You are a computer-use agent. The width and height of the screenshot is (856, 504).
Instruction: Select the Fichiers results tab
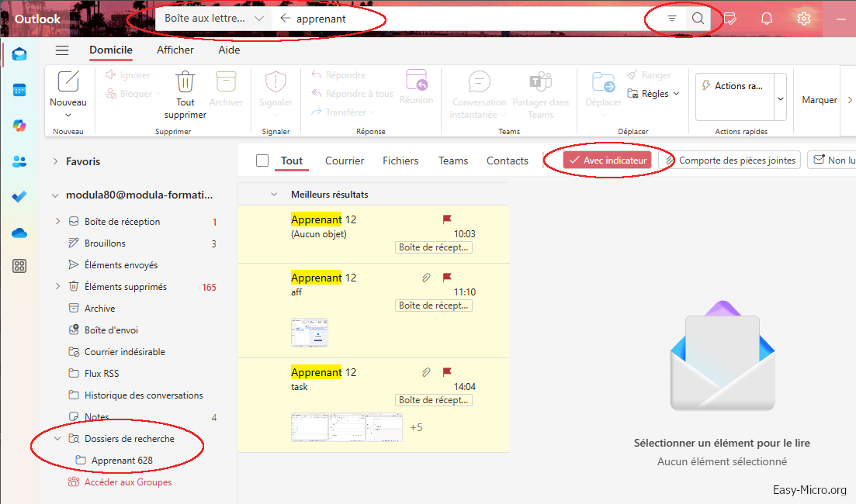pyautogui.click(x=400, y=161)
